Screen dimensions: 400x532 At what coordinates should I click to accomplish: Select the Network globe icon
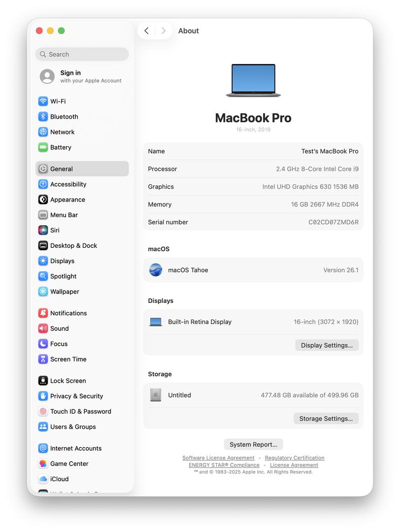[43, 132]
